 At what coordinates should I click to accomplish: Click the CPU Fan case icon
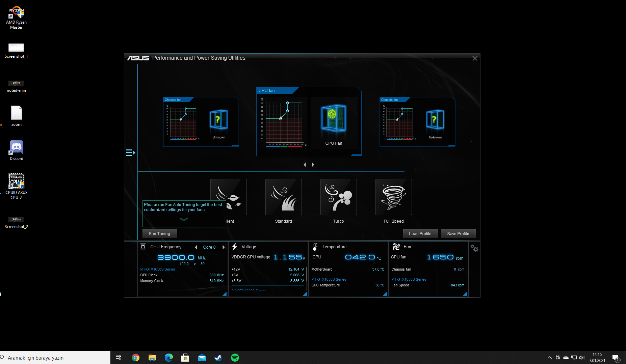tap(334, 118)
